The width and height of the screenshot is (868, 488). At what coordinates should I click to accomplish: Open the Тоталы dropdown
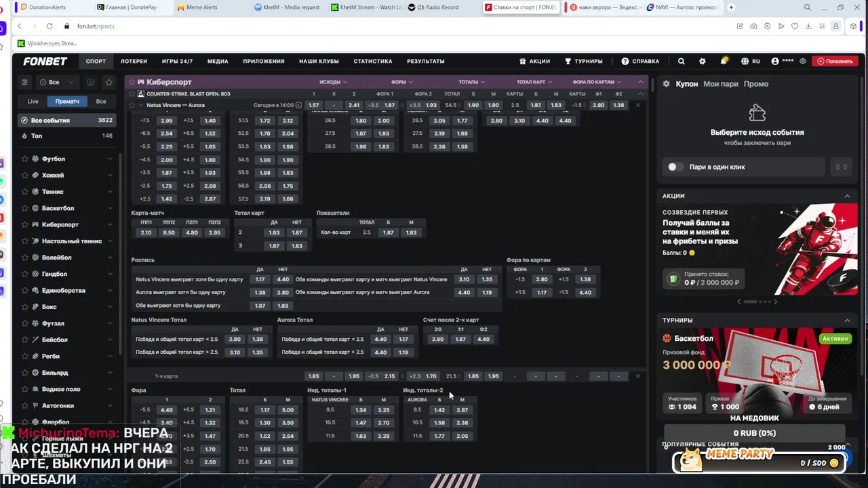coord(471,82)
